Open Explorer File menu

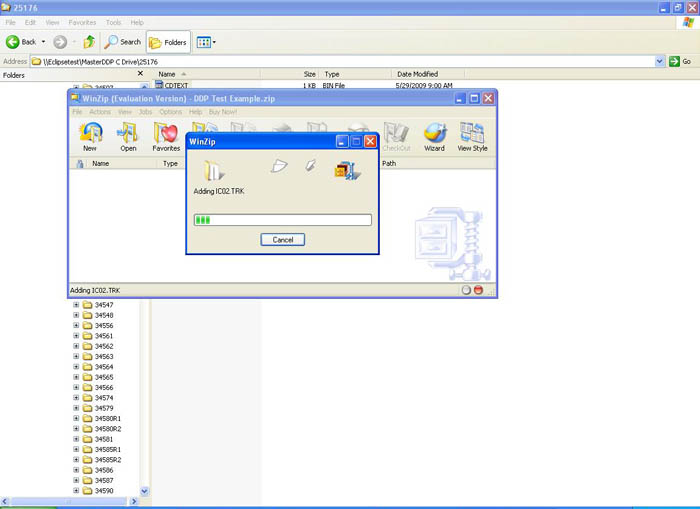point(11,22)
